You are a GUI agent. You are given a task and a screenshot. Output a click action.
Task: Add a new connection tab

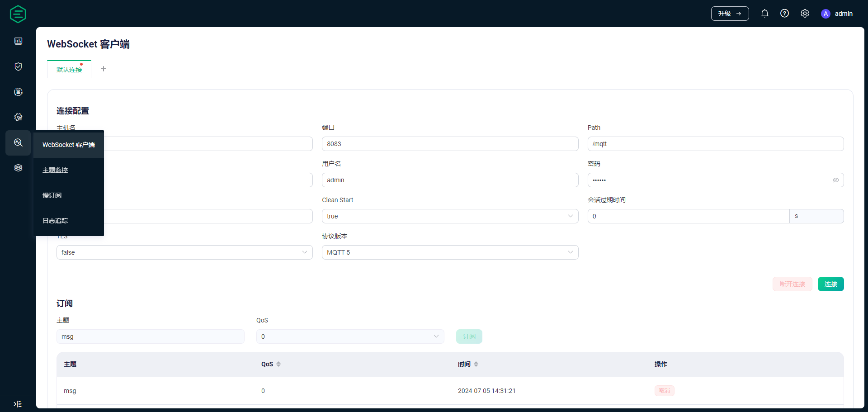click(104, 69)
